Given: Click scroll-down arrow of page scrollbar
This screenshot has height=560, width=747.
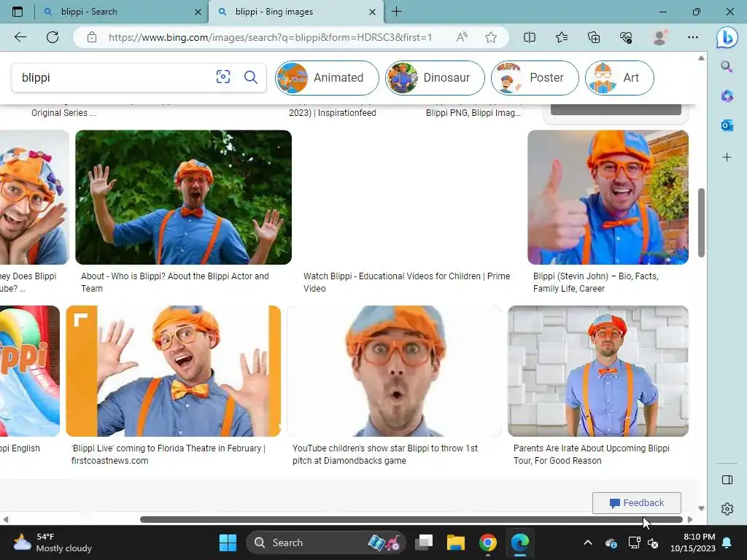Looking at the screenshot, I should (701, 508).
